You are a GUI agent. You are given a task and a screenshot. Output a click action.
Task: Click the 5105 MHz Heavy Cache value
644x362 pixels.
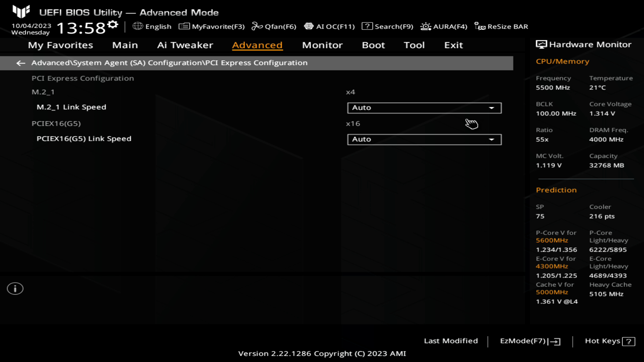pos(606,294)
